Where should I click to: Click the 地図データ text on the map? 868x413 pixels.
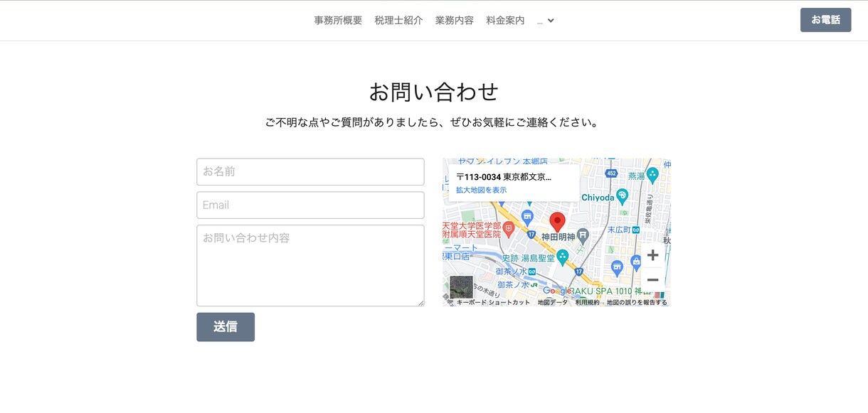coord(553,302)
